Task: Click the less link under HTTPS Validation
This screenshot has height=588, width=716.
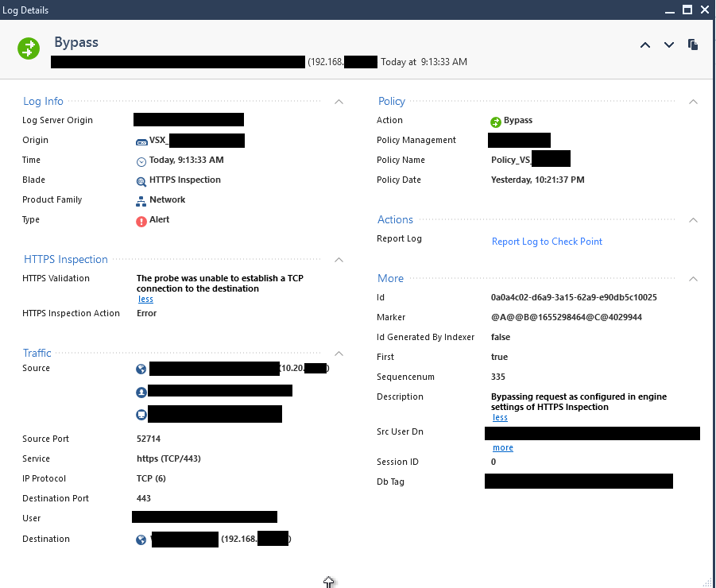Action: (x=145, y=299)
